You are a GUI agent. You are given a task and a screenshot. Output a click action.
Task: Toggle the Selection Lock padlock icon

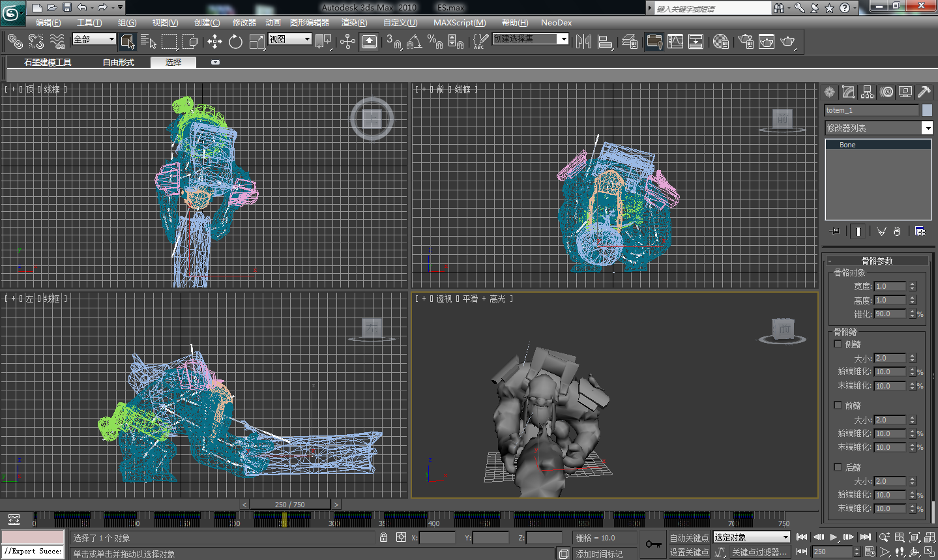383,537
